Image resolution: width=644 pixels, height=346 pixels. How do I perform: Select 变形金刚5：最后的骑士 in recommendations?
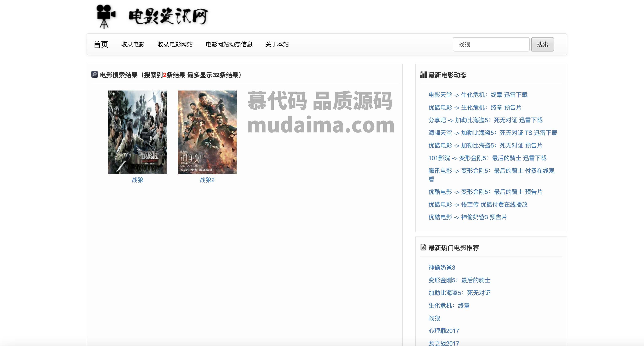click(x=459, y=280)
